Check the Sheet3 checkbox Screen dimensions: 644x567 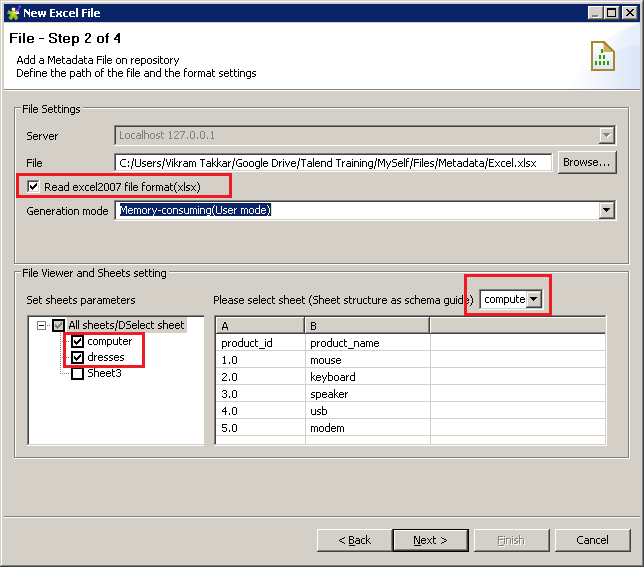coord(78,373)
